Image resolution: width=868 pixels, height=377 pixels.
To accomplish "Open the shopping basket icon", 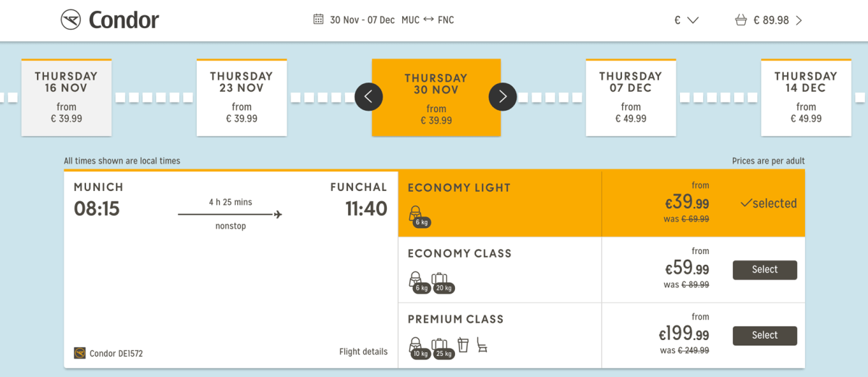I will (x=741, y=20).
